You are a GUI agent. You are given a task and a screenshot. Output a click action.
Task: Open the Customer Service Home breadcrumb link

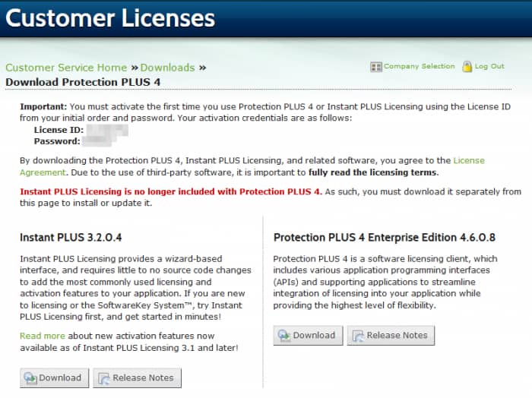pyautogui.click(x=66, y=68)
